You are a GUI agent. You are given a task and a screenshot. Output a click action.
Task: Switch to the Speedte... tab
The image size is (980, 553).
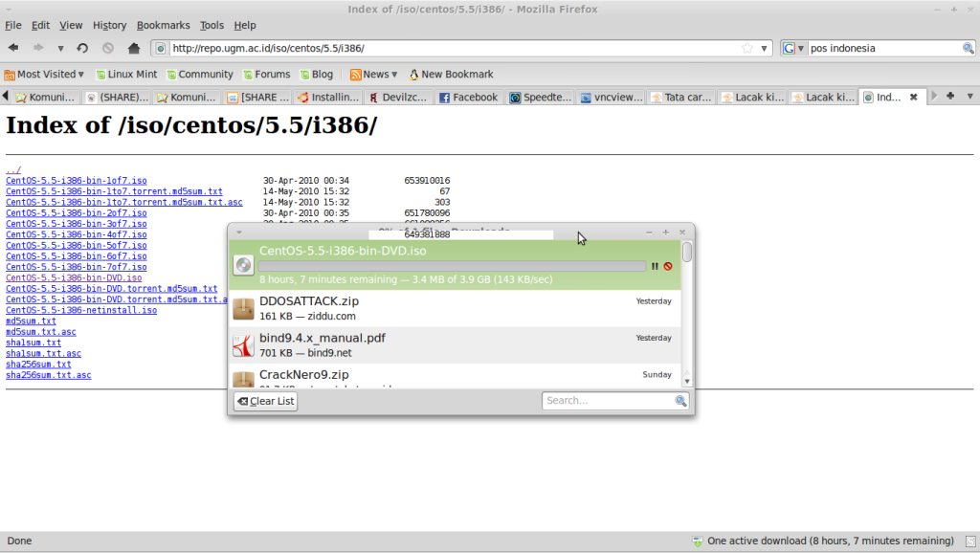tap(541, 98)
